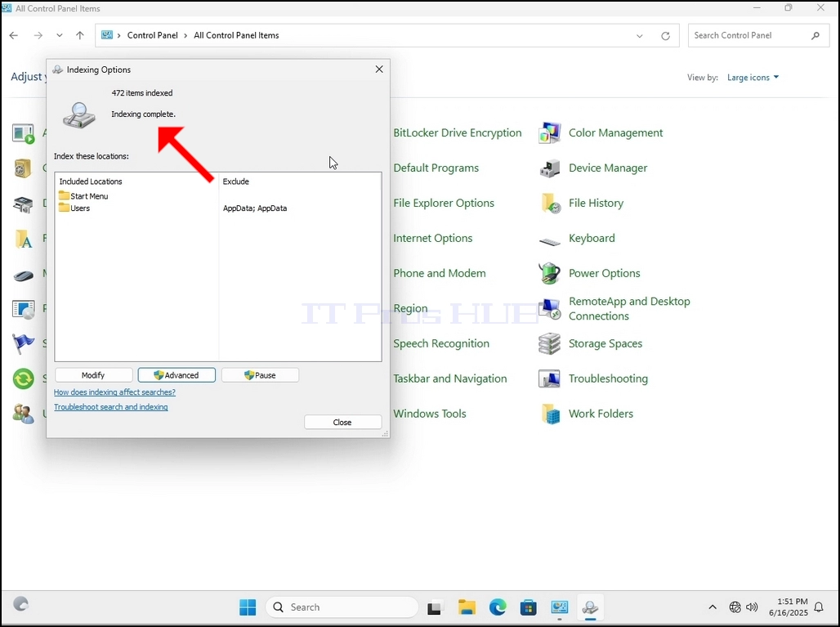Open RemoteApp and Desktop Connections icon
Viewport: 840px width, 627px height.
coord(550,309)
